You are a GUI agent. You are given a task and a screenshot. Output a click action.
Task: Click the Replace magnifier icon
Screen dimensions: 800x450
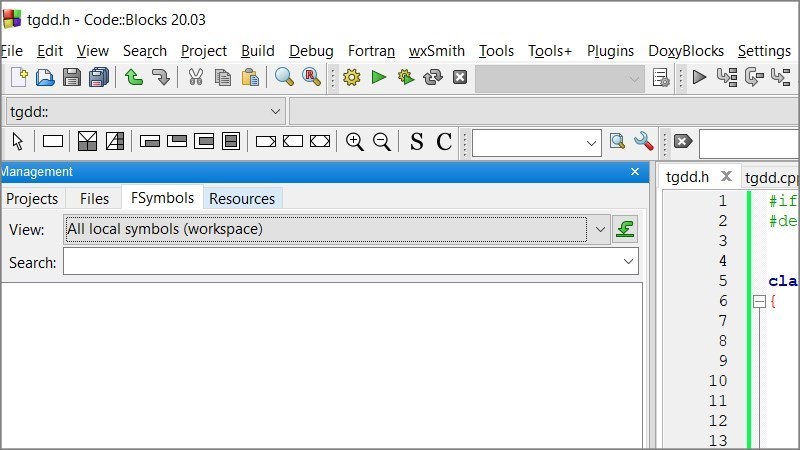coord(311,78)
